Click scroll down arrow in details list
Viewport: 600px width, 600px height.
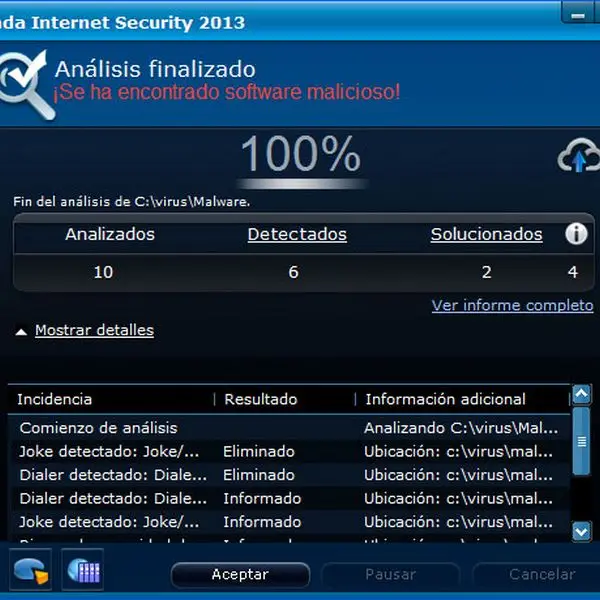pos(582,531)
